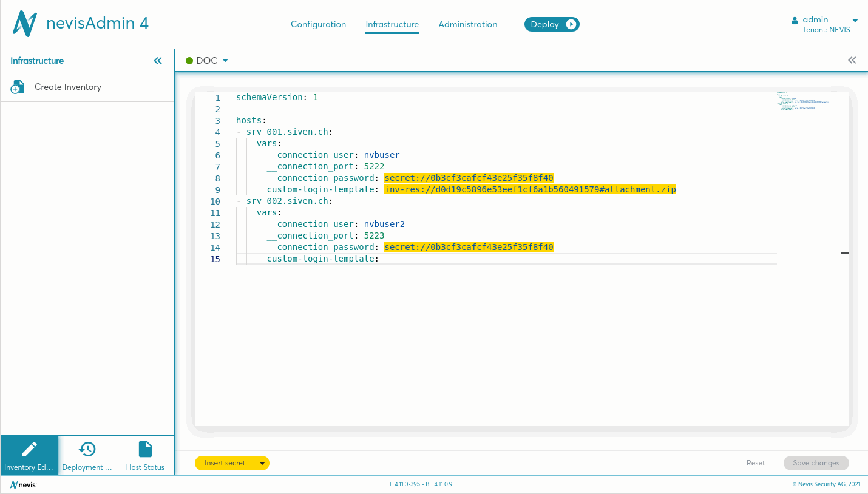This screenshot has width=868, height=494.
Task: Open the admin account dropdown menu
Action: (855, 20)
